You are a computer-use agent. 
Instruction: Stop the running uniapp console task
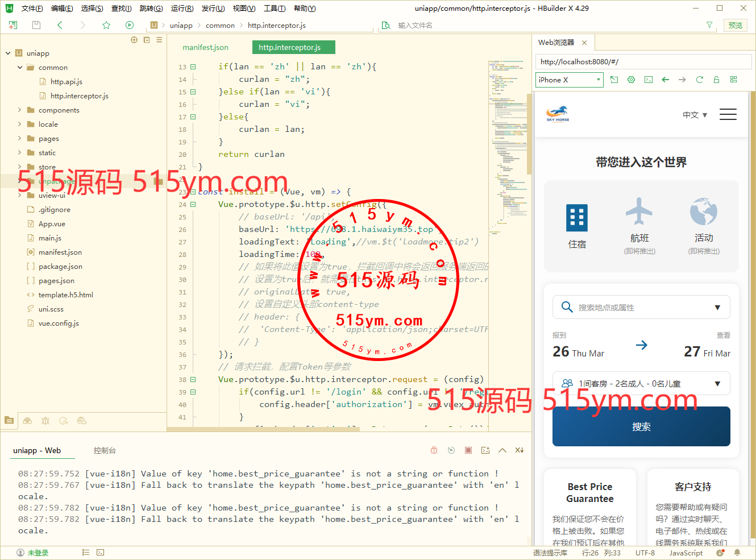468,450
